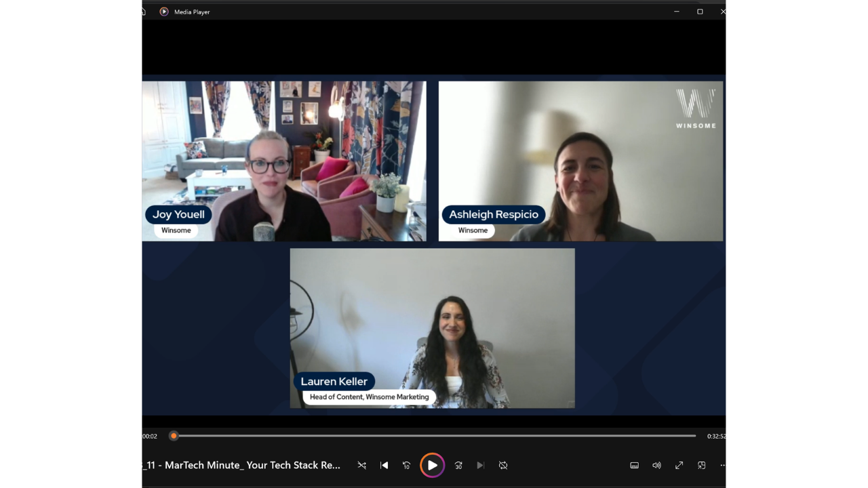Click Lauren Keller's video tile
Screen dimensions: 868x488
(x=432, y=328)
